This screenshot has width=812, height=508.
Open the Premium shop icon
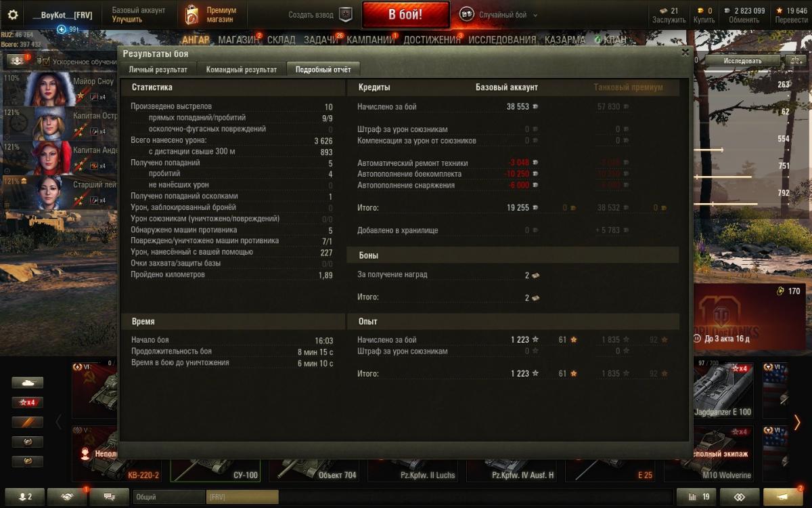coord(191,15)
